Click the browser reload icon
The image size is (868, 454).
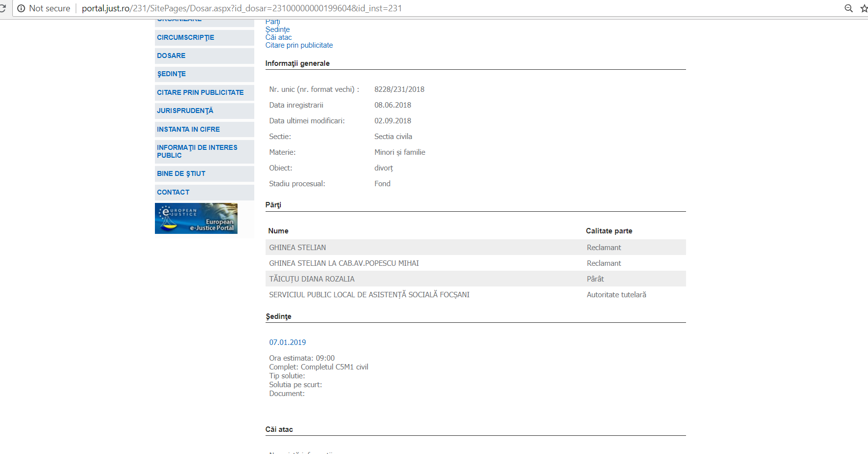pyautogui.click(x=2, y=8)
